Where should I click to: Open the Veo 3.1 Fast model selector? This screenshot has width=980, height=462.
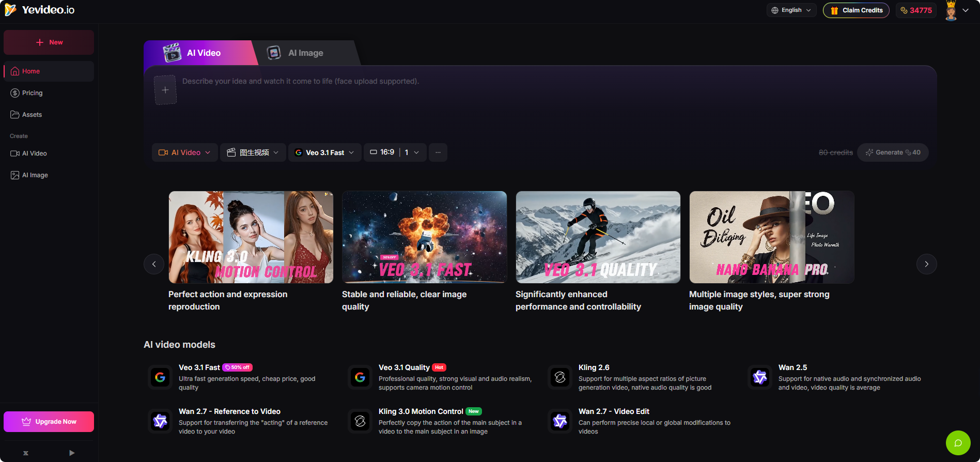point(325,152)
